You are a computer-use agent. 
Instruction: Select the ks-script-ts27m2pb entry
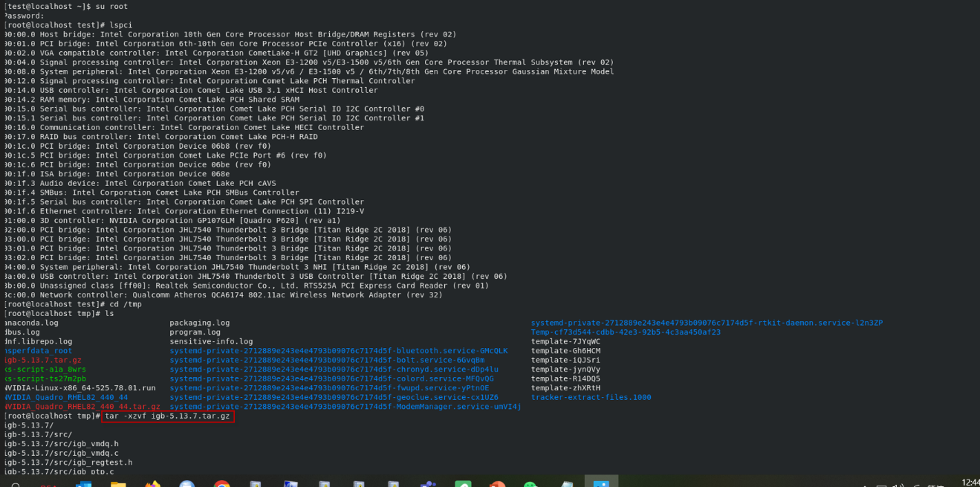45,378
